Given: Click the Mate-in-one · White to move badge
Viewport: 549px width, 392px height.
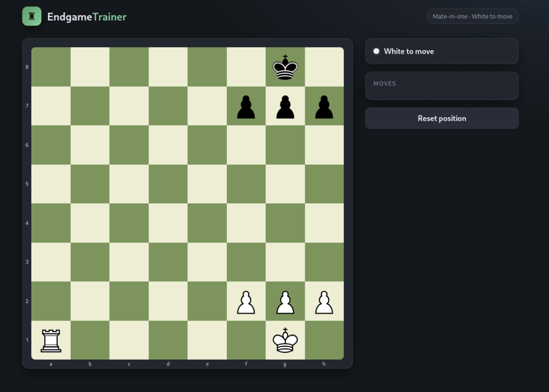Looking at the screenshot, I should pyautogui.click(x=473, y=16).
